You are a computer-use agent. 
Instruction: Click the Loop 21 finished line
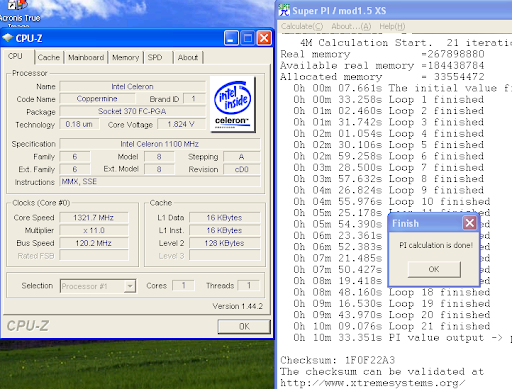tap(392, 326)
